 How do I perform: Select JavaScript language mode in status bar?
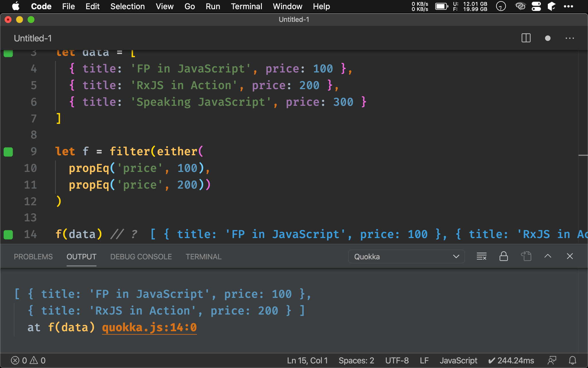point(458,361)
